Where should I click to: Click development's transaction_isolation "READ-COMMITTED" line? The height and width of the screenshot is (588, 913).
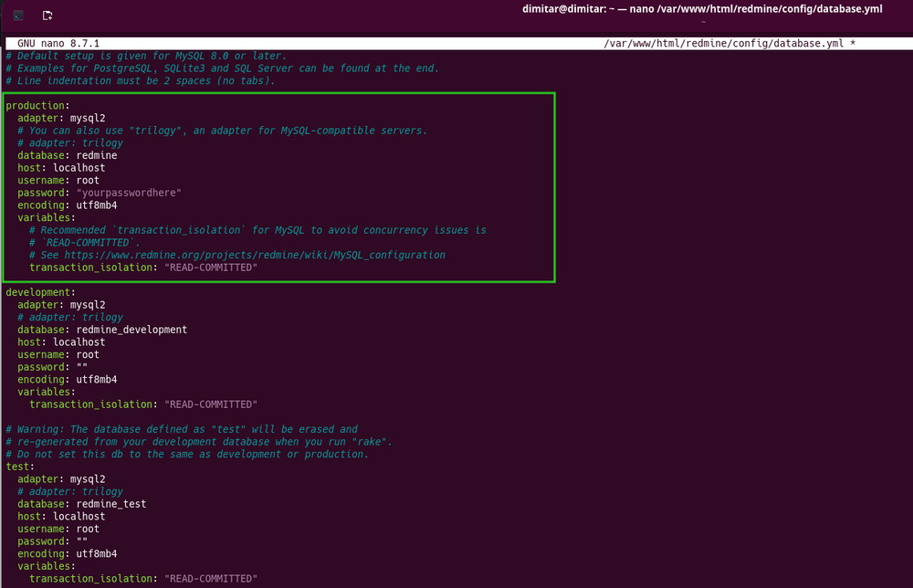pyautogui.click(x=143, y=404)
